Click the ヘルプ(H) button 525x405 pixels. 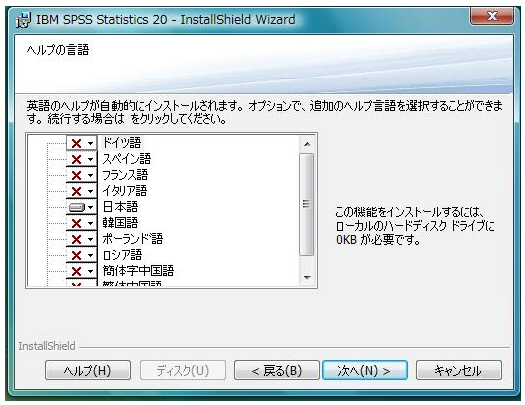click(88, 370)
